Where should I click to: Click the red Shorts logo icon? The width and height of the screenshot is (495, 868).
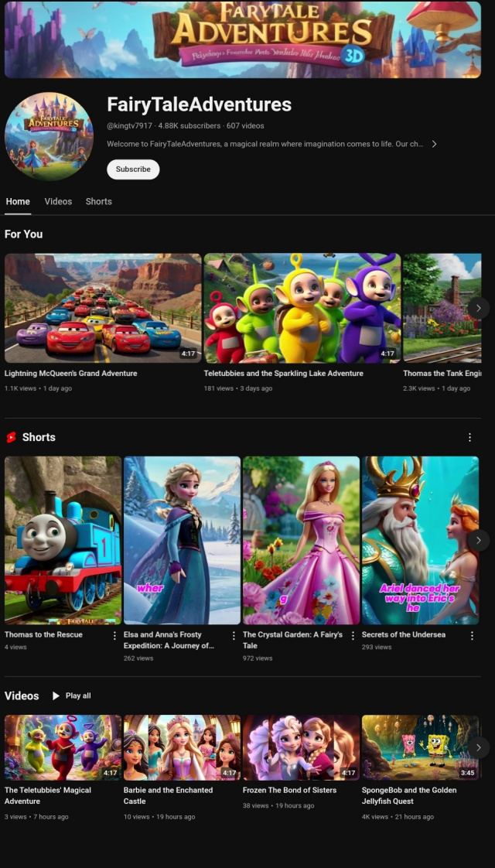pos(11,437)
